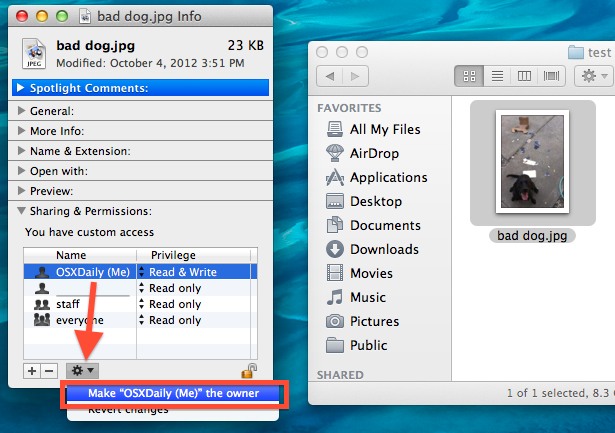Click the test folder title icon
The width and height of the screenshot is (615, 433).
(576, 52)
